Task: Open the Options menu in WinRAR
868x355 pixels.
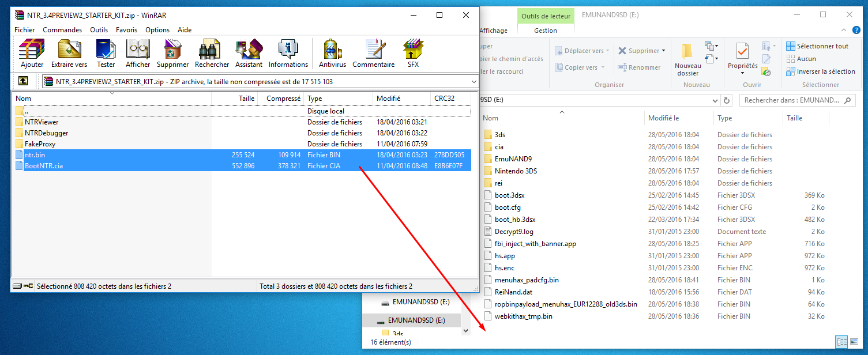Action: tap(157, 30)
